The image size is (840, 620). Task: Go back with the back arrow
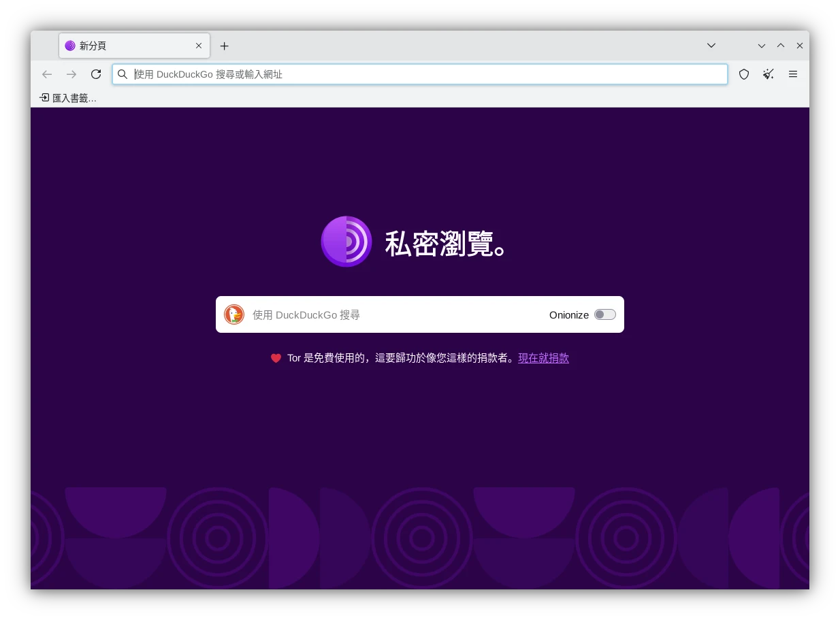click(47, 74)
